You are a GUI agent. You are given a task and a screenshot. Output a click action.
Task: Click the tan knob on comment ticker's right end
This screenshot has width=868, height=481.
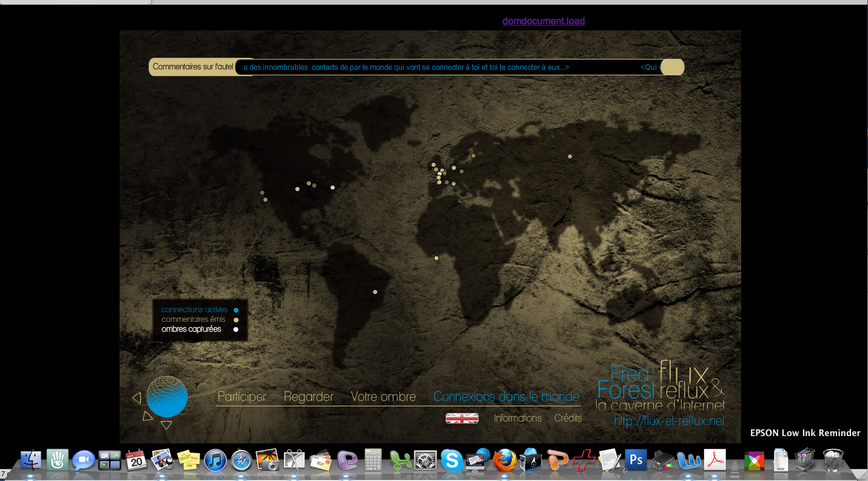point(672,67)
